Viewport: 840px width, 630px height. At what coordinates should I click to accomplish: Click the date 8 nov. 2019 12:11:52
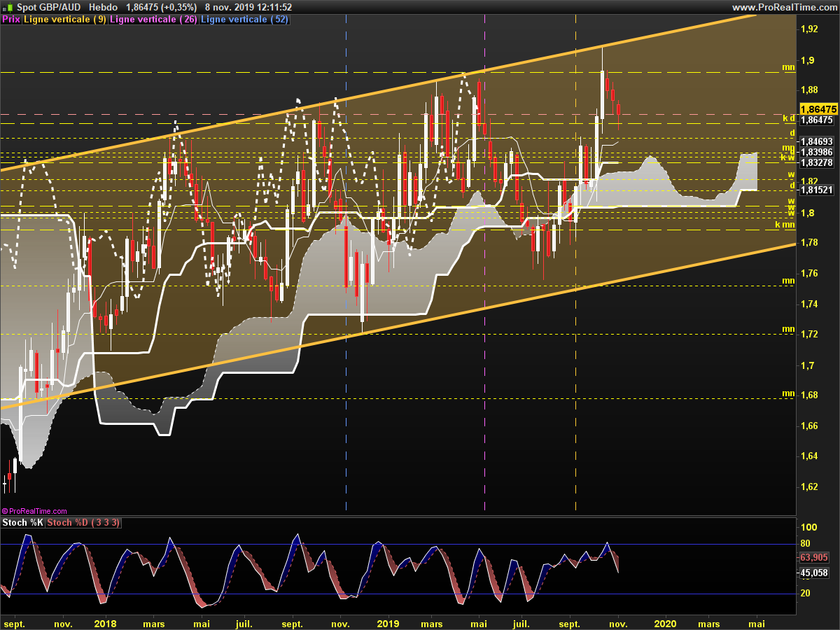(x=248, y=7)
